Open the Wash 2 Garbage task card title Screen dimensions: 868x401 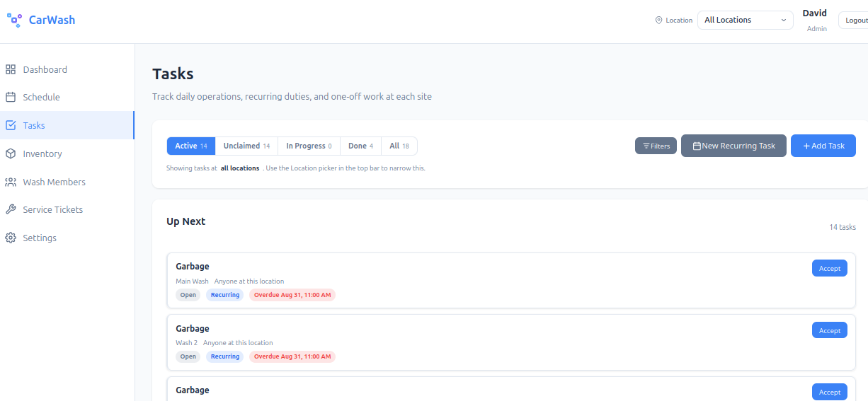click(193, 328)
